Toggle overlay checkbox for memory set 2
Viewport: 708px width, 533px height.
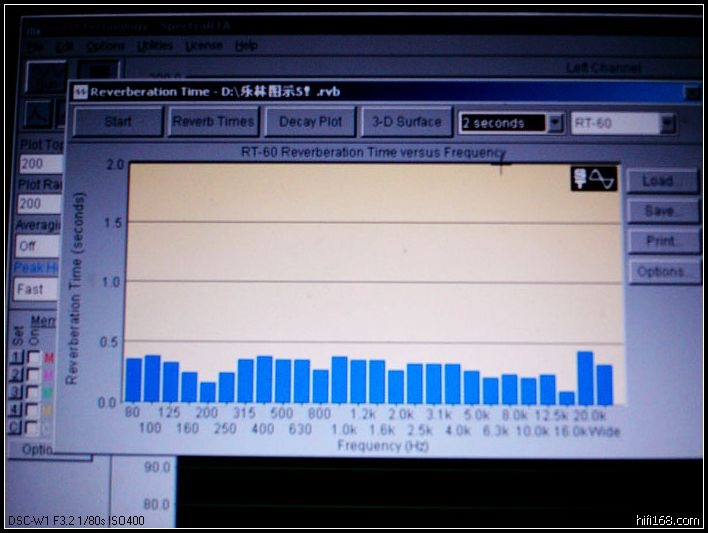33,376
